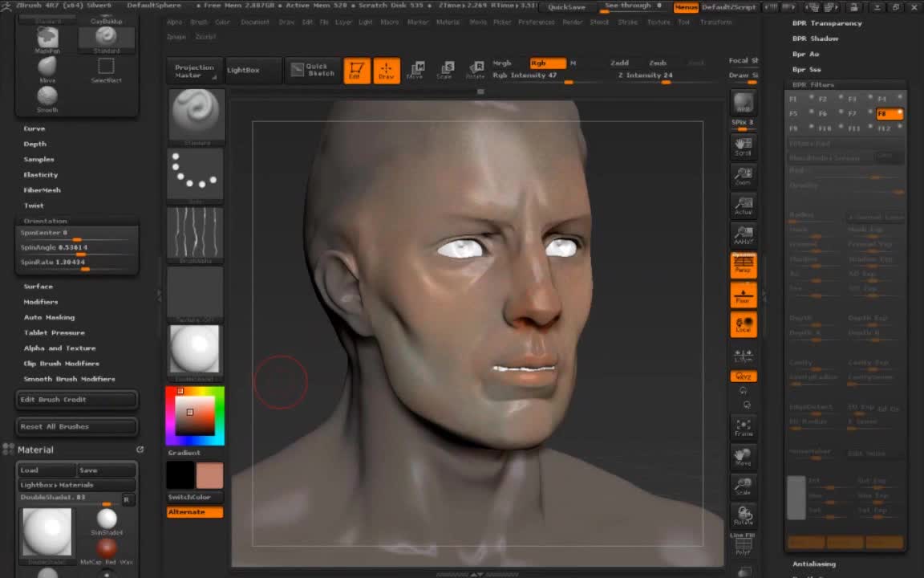The height and width of the screenshot is (578, 924).
Task: Open the Preferences menu
Action: click(x=537, y=22)
